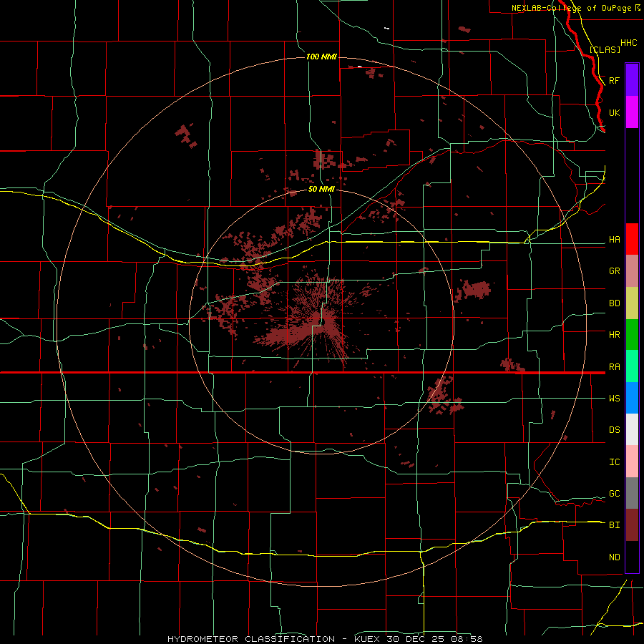This screenshot has height=644, width=644.
Task: Click the 30 DEC 25 date text
Action: (x=417, y=639)
